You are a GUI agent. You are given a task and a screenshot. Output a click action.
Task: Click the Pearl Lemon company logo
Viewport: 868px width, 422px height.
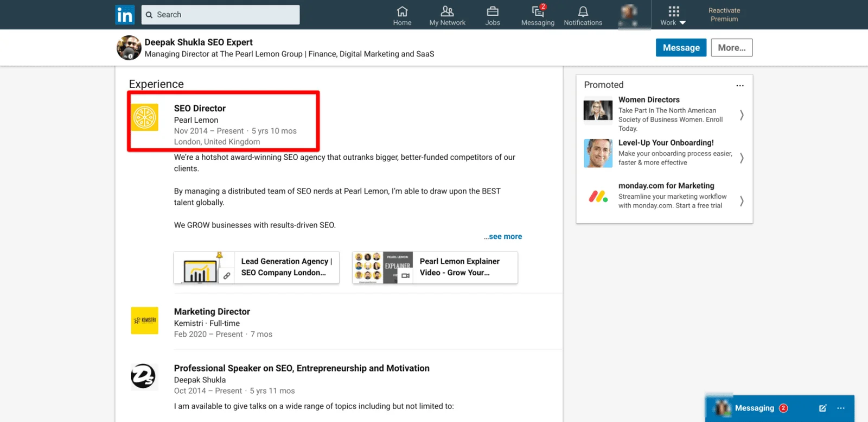145,117
